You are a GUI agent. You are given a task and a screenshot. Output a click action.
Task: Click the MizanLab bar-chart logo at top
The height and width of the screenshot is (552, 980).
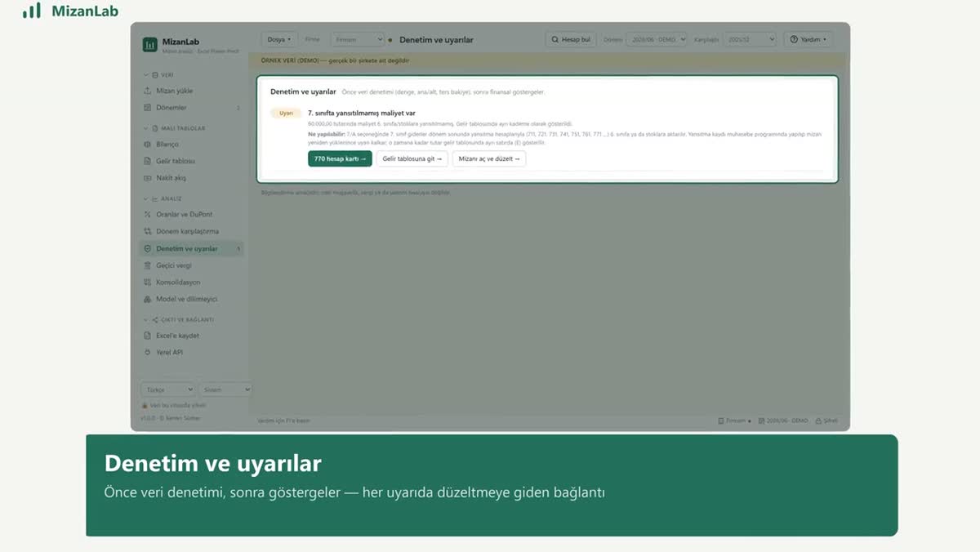point(32,11)
